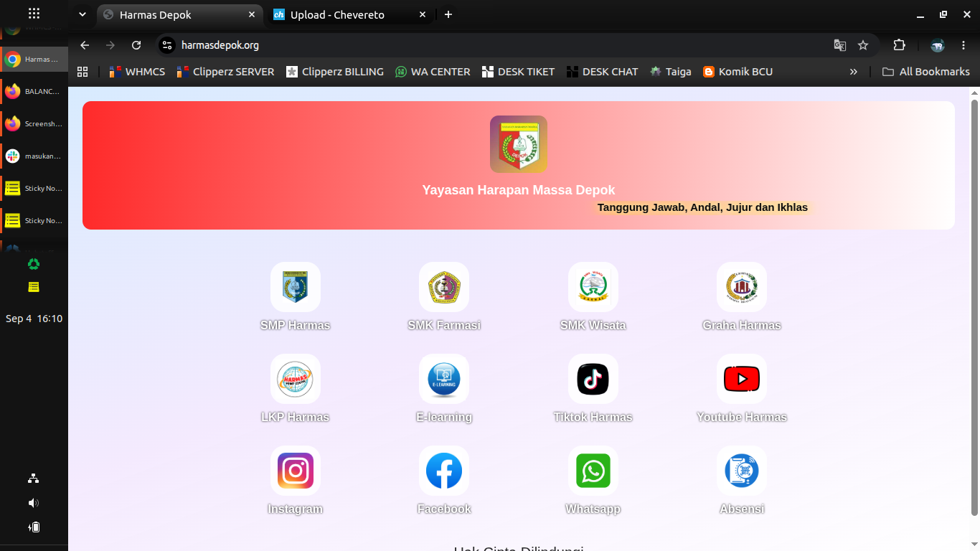Switch to the Upload - Chevereto tab
Image resolution: width=980 pixels, height=551 pixels.
[x=350, y=14]
